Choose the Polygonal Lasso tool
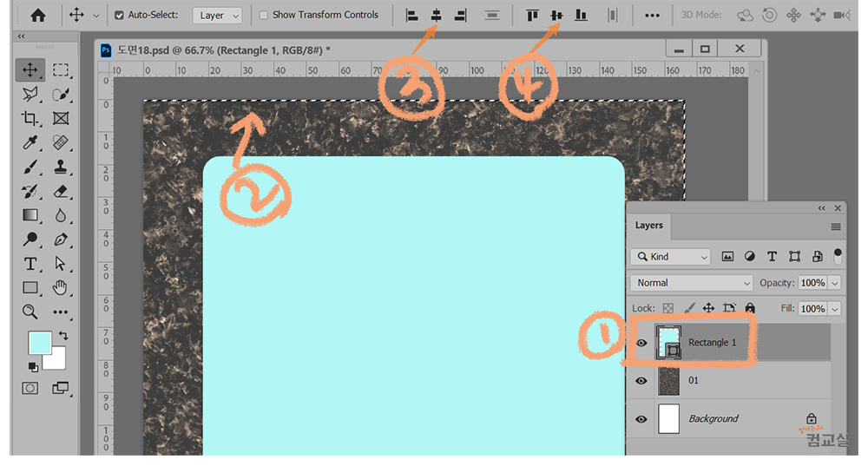The image size is (868, 466). click(30, 94)
